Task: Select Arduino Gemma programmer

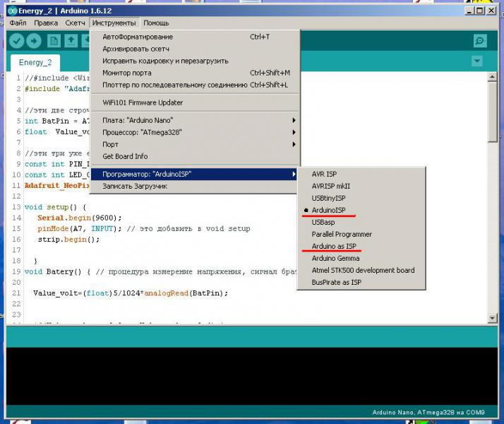Action: coord(361,259)
